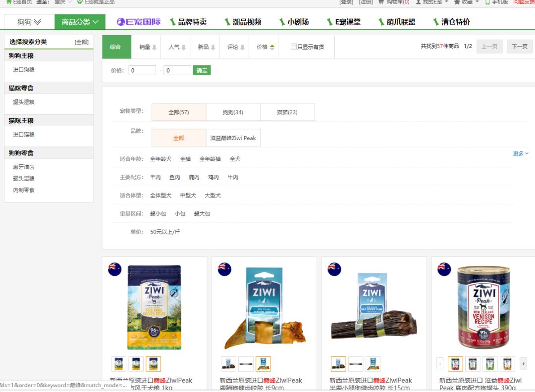Click the 确定 price confirm button
Screen dimensions: 535x392
point(202,70)
